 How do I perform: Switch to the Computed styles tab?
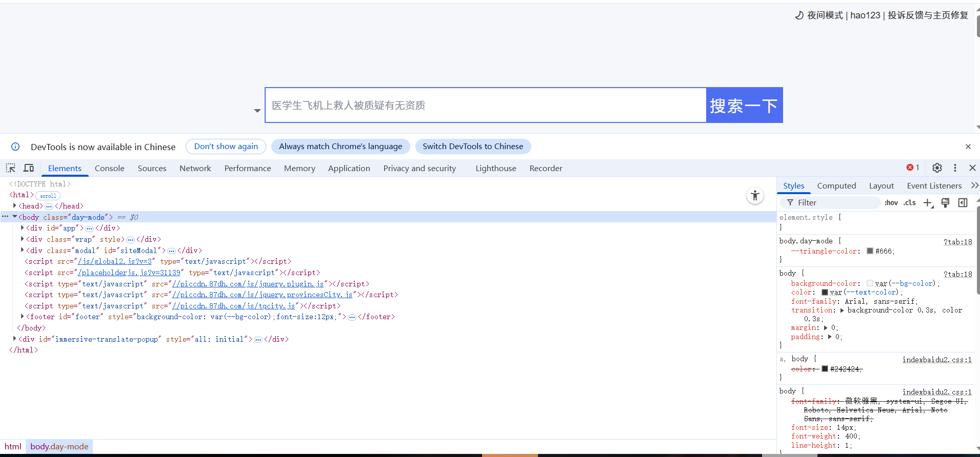coord(836,185)
